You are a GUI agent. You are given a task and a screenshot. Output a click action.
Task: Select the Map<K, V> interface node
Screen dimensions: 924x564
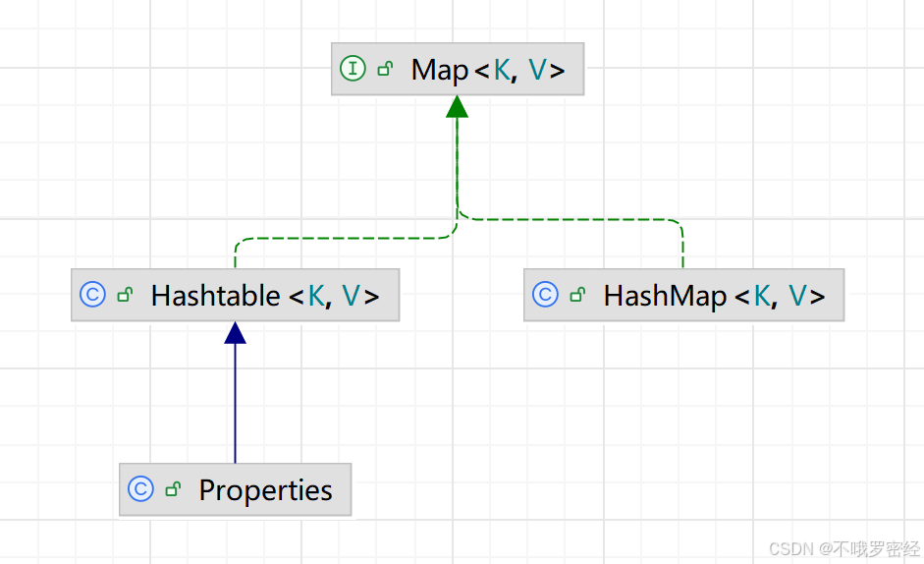point(458,69)
